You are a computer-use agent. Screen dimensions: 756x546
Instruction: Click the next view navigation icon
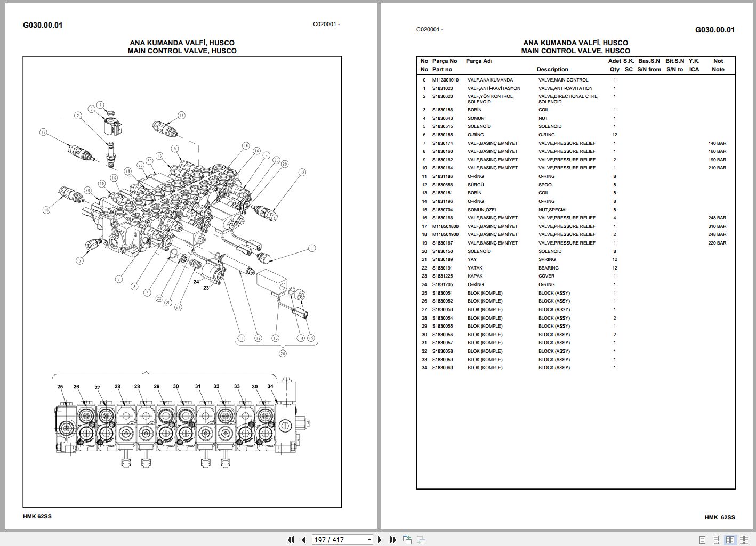click(x=421, y=540)
